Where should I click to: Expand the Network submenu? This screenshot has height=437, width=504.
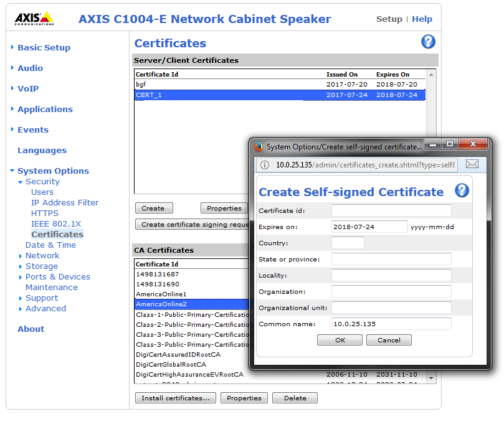point(42,255)
